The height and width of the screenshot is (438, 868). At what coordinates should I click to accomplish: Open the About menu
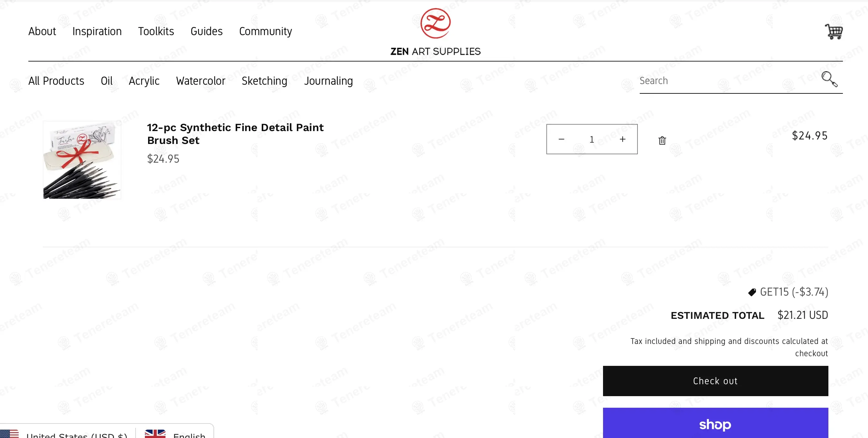[x=42, y=31]
